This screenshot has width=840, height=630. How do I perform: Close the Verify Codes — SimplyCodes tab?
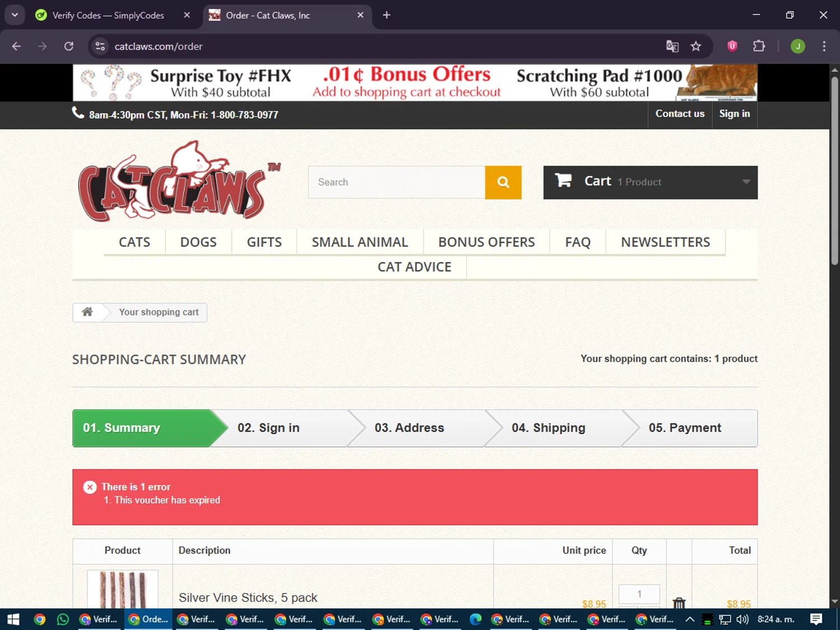pyautogui.click(x=187, y=15)
